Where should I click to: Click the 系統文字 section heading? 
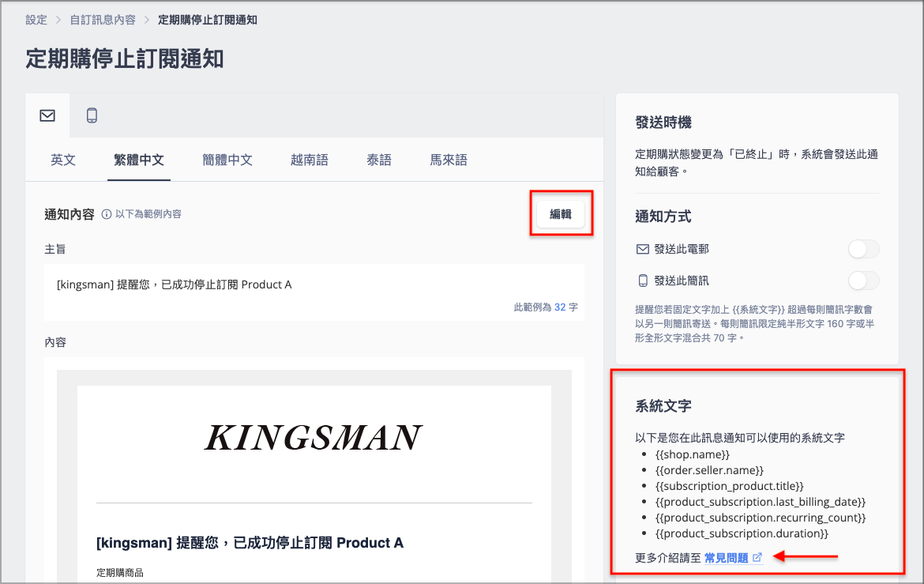coord(663,406)
